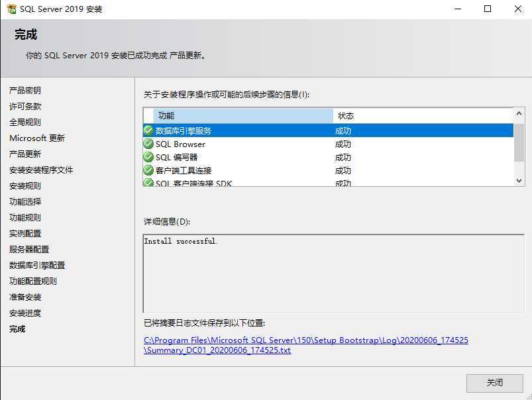The width and height of the screenshot is (532, 400).
Task: Click green check icon beside 客户端工具连接
Action: tap(148, 170)
